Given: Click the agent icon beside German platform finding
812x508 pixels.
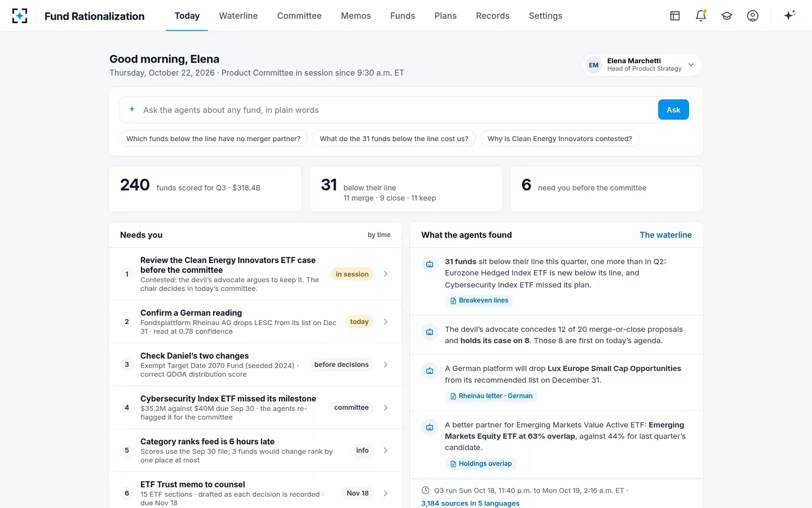Looking at the screenshot, I should pos(430,371).
